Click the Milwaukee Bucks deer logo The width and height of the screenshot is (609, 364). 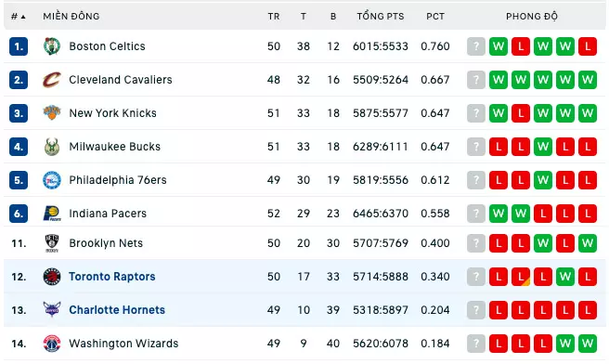tap(52, 147)
